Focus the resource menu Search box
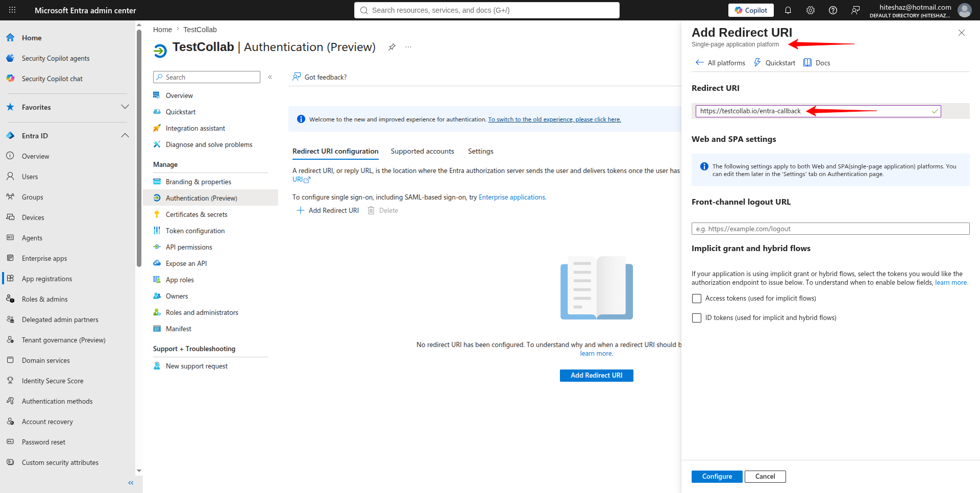Viewport: 980px width, 493px height. (207, 77)
